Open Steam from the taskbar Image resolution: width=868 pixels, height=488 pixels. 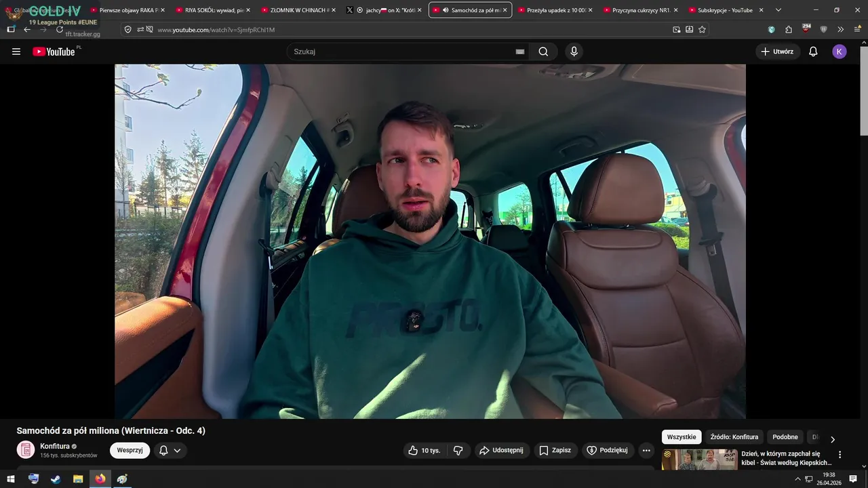[56, 479]
